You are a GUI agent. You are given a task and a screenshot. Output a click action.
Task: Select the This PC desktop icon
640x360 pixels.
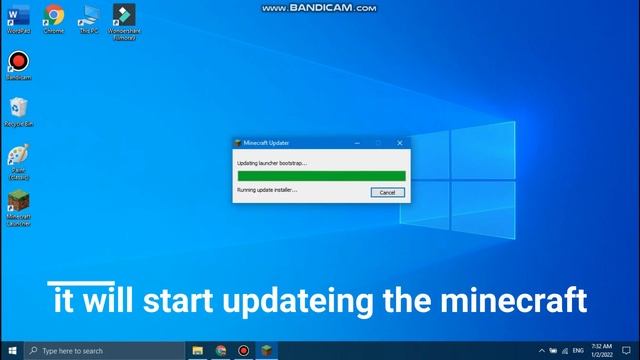click(89, 19)
